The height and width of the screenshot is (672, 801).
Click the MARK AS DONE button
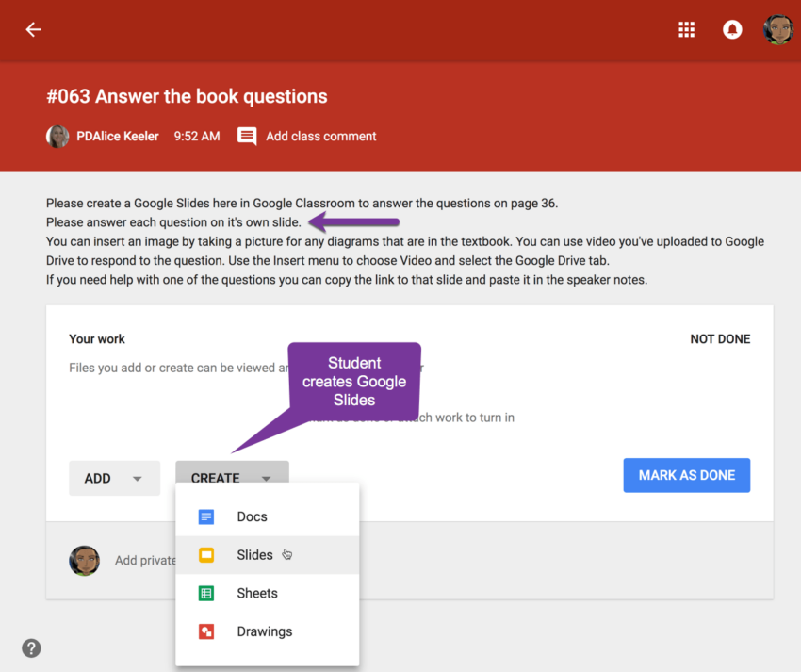(687, 475)
